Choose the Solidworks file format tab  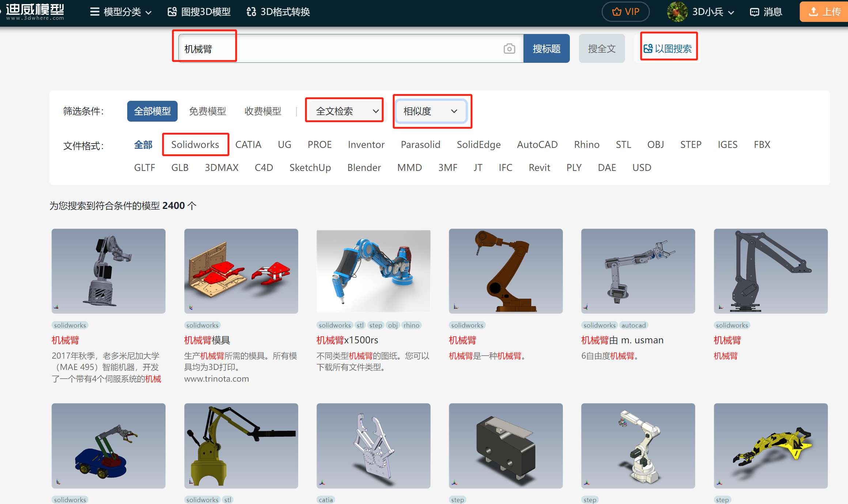pyautogui.click(x=195, y=145)
